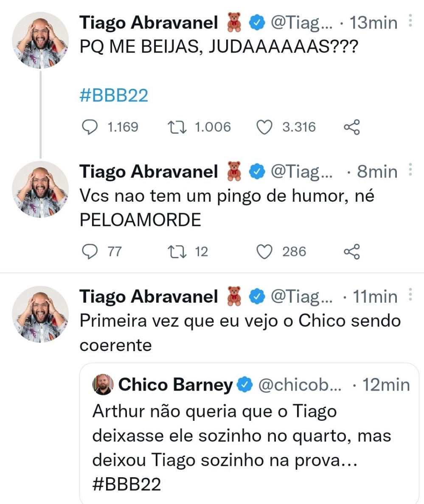Open Tiago Abravanel's name on the 11min tweet
The width and height of the screenshot is (424, 504).
point(149,297)
